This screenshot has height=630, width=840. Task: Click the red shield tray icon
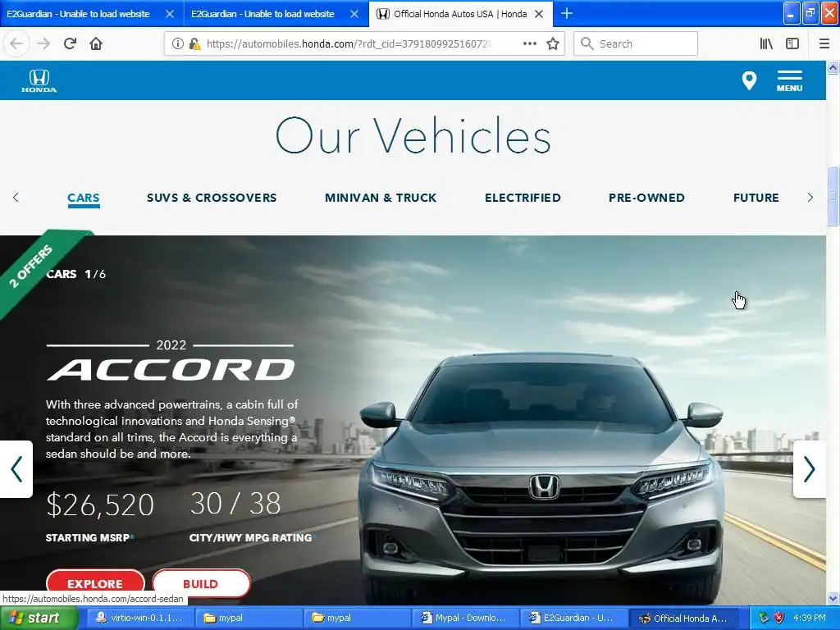(x=779, y=618)
